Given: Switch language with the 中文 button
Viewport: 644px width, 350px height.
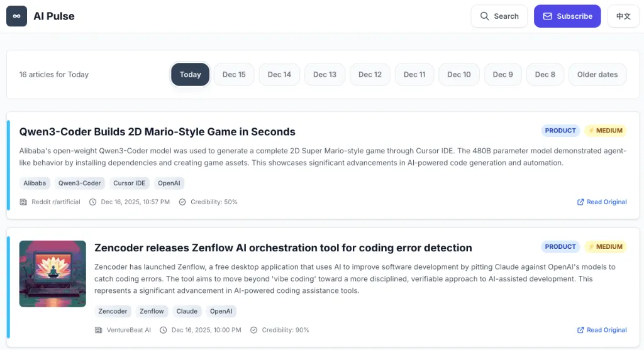Looking at the screenshot, I should [x=623, y=16].
